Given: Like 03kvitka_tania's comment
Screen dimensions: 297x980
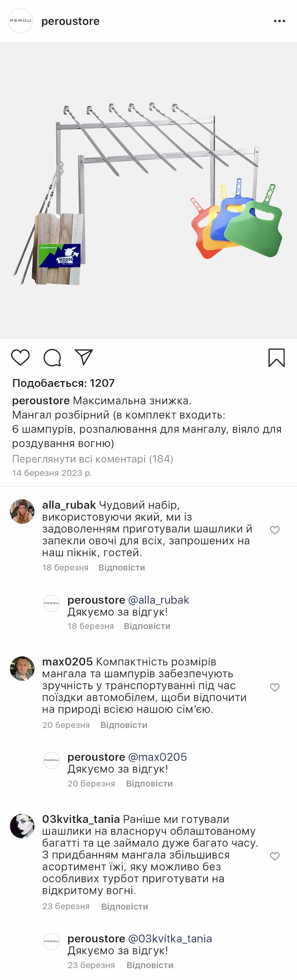Looking at the screenshot, I should click(275, 856).
